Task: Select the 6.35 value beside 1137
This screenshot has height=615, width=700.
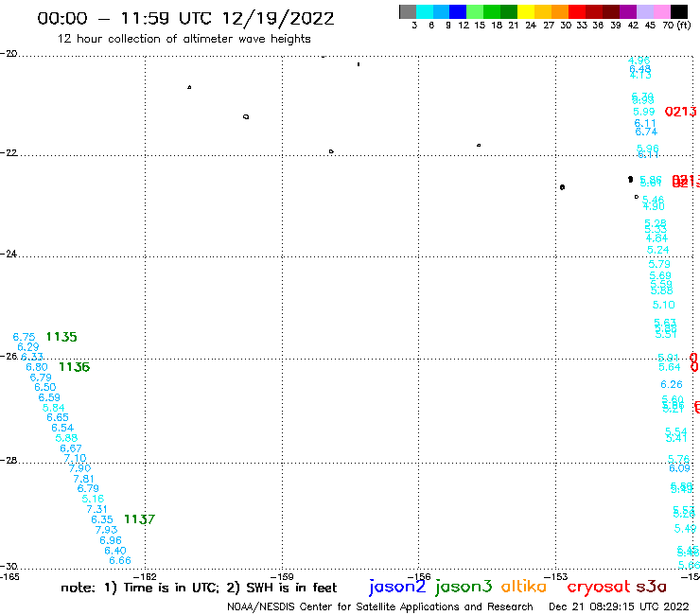Action: pos(102,519)
